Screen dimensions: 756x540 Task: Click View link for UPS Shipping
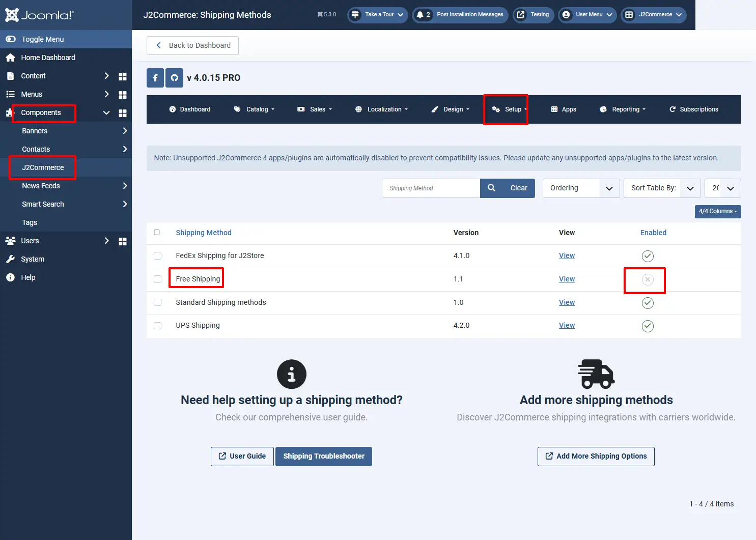(x=567, y=325)
